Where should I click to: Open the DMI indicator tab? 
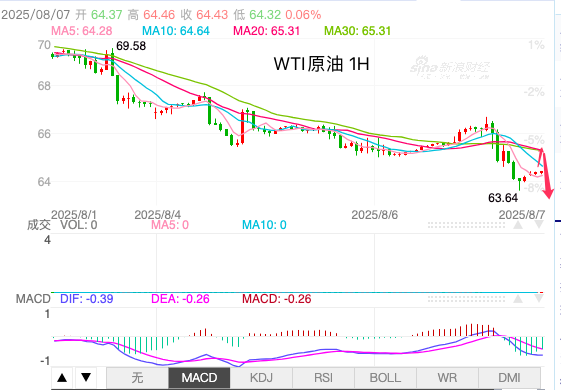509,377
